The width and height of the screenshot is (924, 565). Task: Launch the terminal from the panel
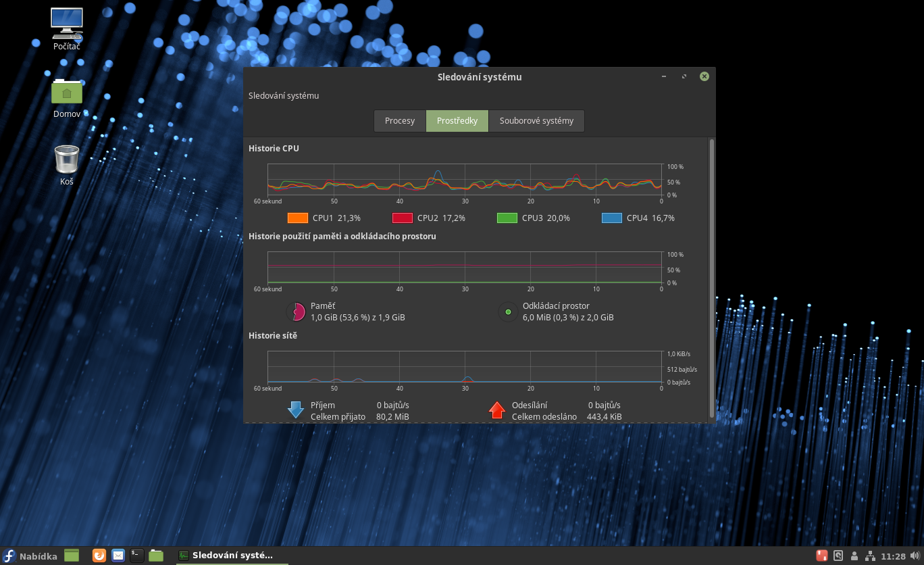coord(137,556)
